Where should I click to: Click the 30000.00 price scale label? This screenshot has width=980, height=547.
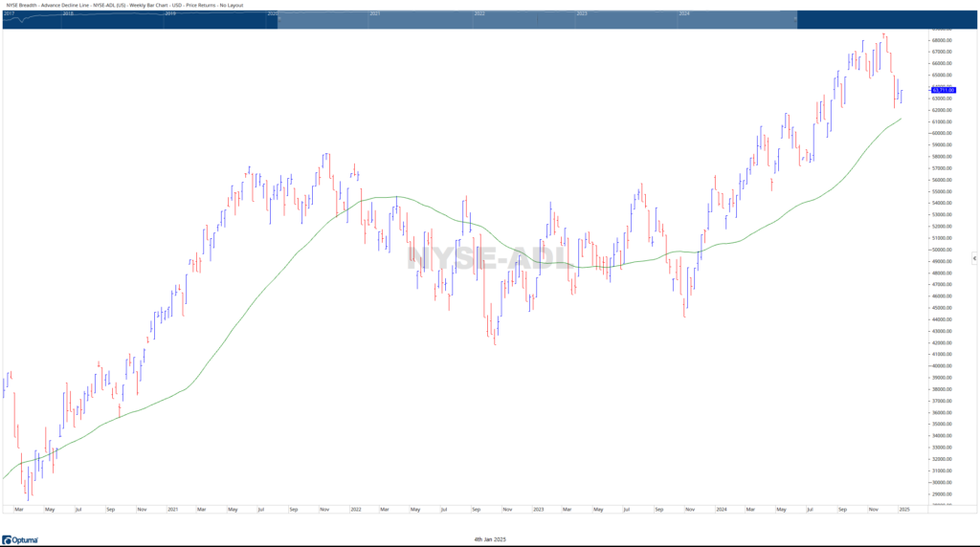942,482
